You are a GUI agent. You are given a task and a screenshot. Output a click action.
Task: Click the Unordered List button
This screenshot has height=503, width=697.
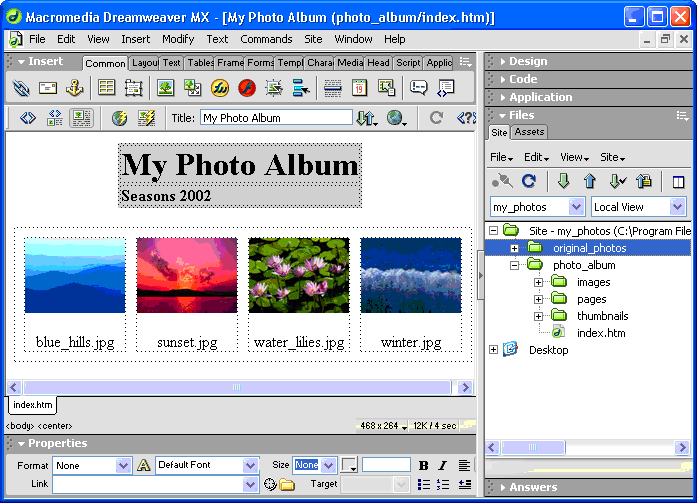coord(424,484)
